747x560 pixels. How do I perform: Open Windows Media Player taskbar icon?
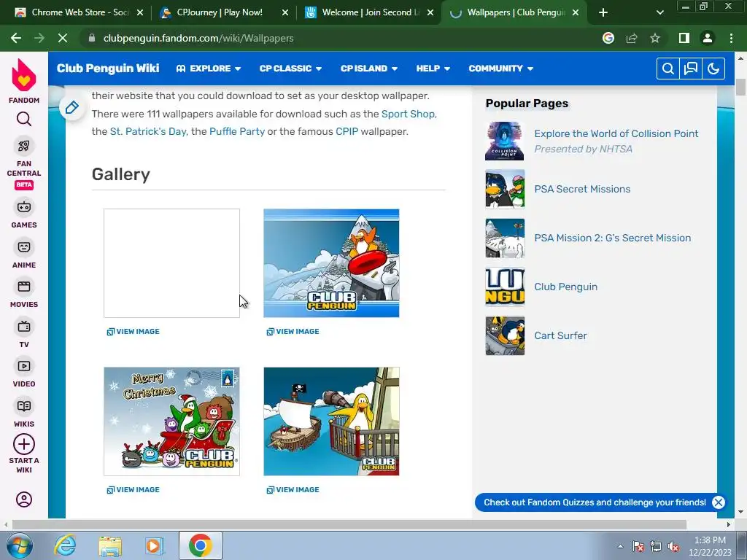pos(153,545)
